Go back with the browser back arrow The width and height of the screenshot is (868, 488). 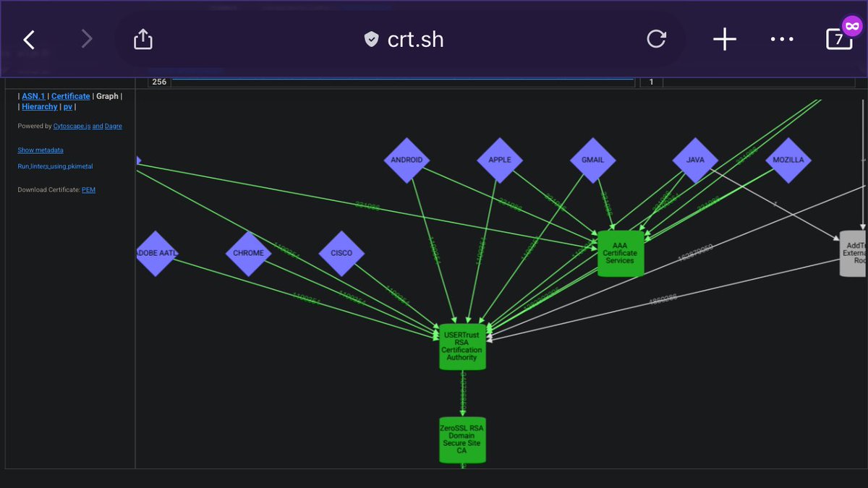pyautogui.click(x=29, y=39)
